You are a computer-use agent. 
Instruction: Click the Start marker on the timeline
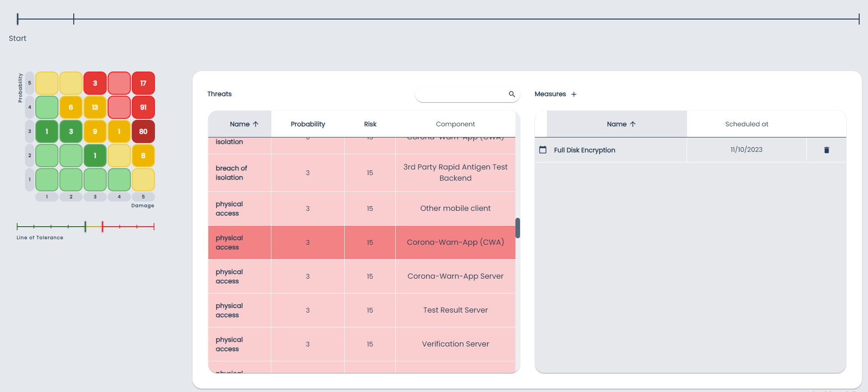18,19
